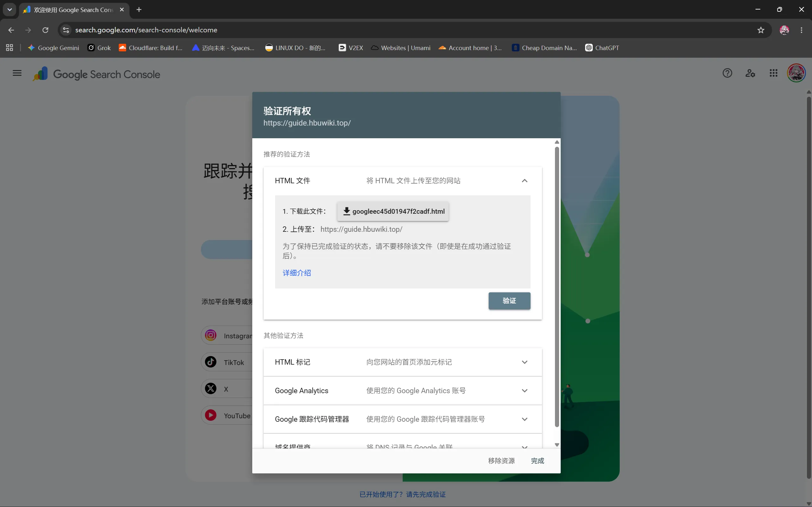Open Cloudflare bookmark
812x507 pixels.
tap(151, 48)
